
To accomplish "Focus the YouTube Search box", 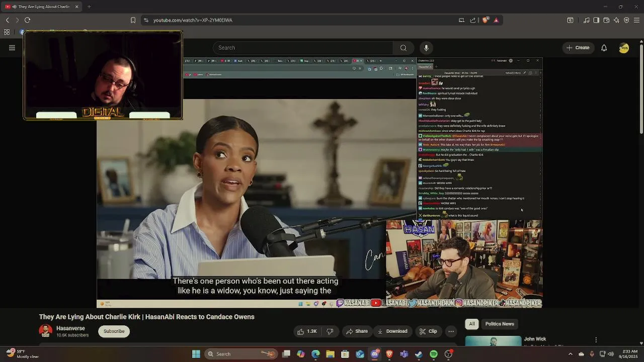I will tap(303, 48).
